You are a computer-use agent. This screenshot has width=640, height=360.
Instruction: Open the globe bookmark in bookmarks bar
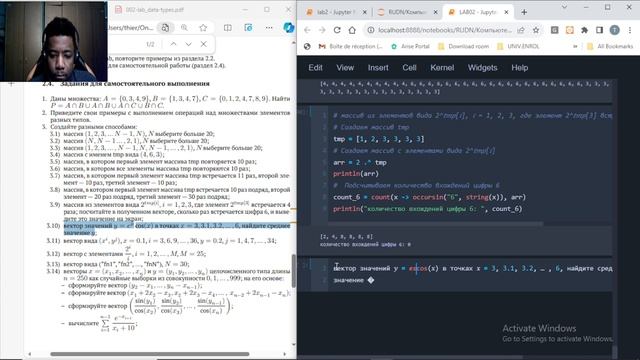[x=307, y=47]
